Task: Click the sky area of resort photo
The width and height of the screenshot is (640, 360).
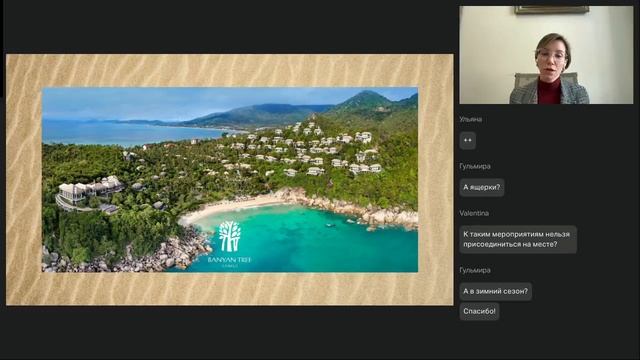Action: (184, 101)
